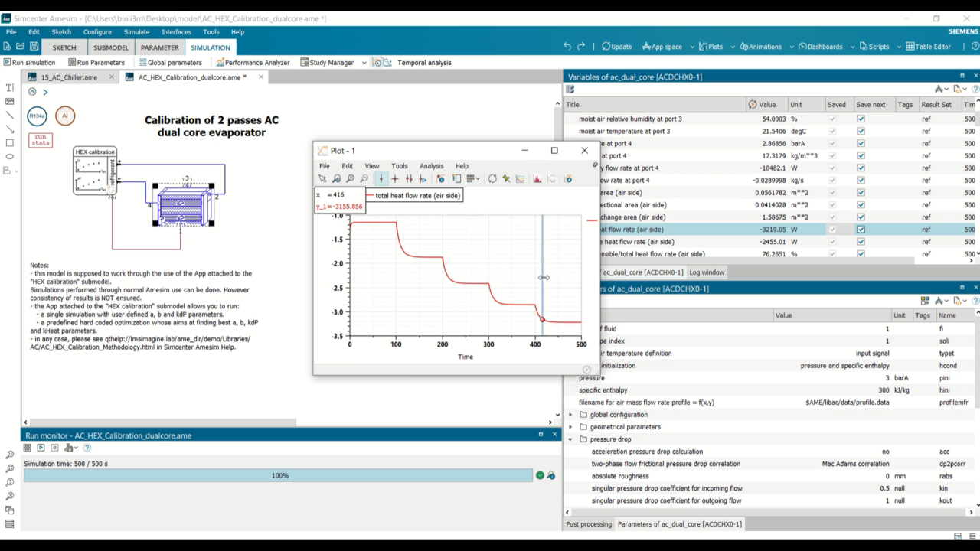Screen dimensions: 980x551
Task: Toggle Save next for air temperature at port 3
Action: click(861, 132)
